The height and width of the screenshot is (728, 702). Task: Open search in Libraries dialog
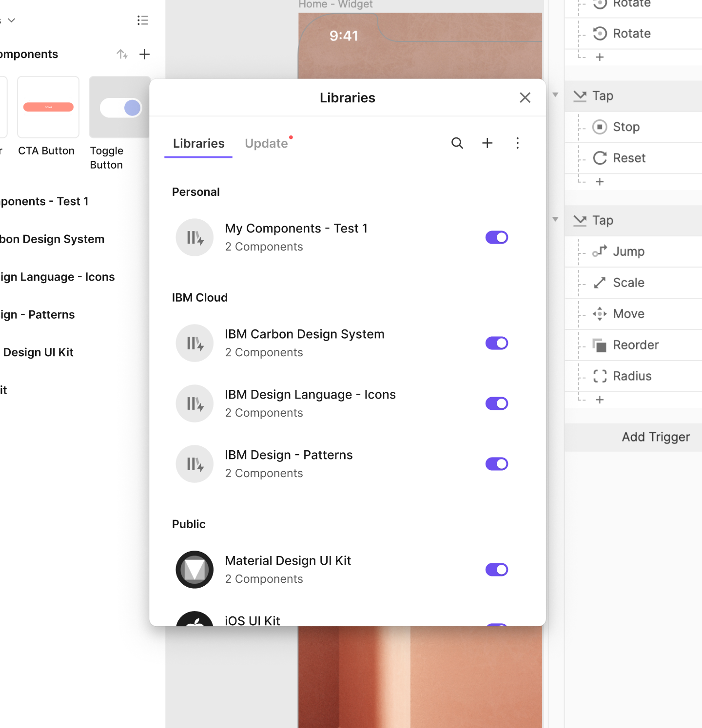click(x=457, y=143)
